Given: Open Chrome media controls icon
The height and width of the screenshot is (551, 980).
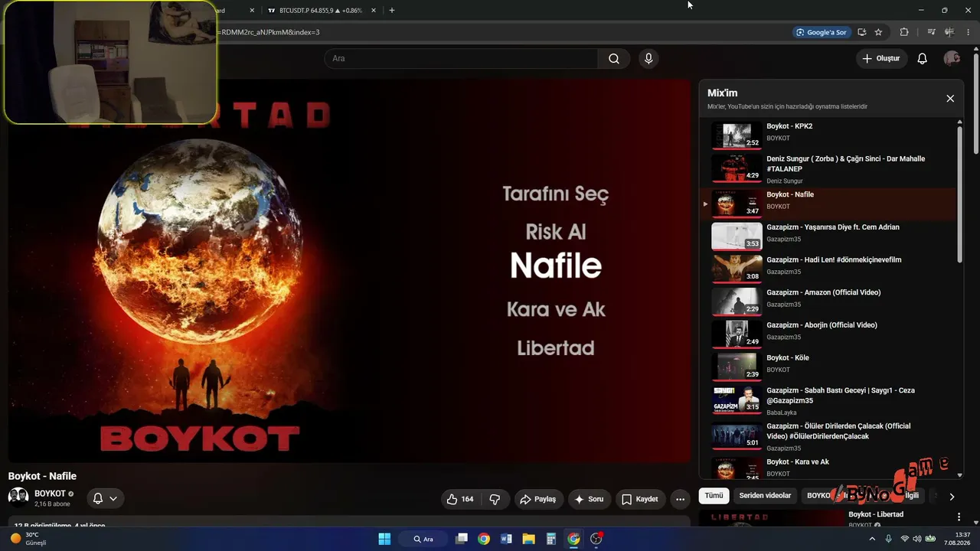Looking at the screenshot, I should 931,32.
